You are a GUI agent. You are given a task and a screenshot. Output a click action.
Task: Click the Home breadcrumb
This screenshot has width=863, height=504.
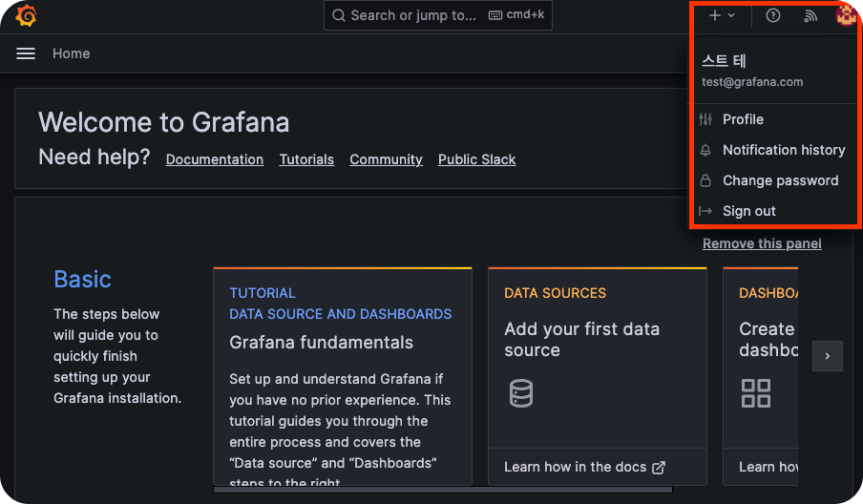[71, 53]
